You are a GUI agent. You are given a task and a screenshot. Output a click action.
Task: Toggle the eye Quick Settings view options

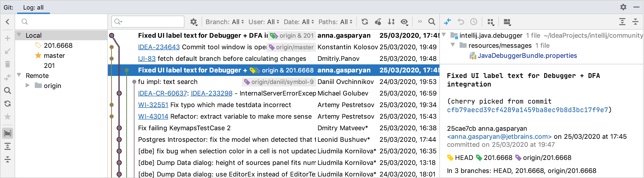[404, 22]
